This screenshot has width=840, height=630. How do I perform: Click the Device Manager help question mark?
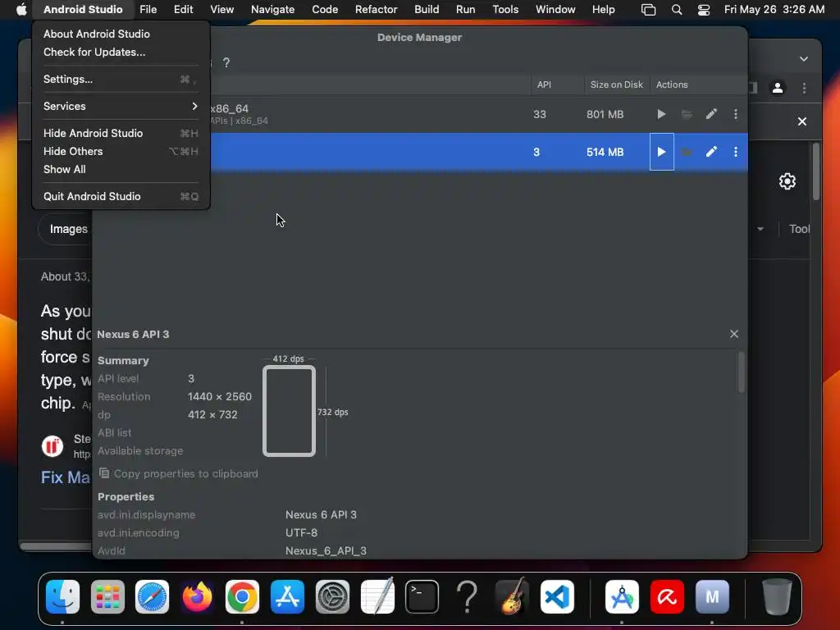click(226, 62)
